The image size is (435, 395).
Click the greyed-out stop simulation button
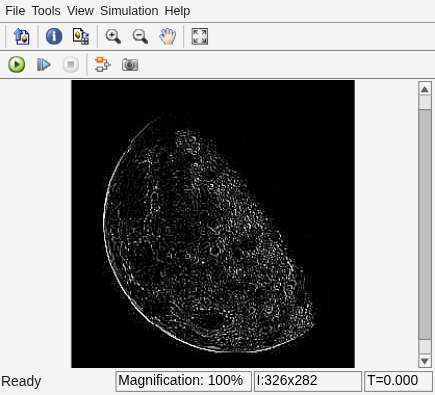click(71, 64)
